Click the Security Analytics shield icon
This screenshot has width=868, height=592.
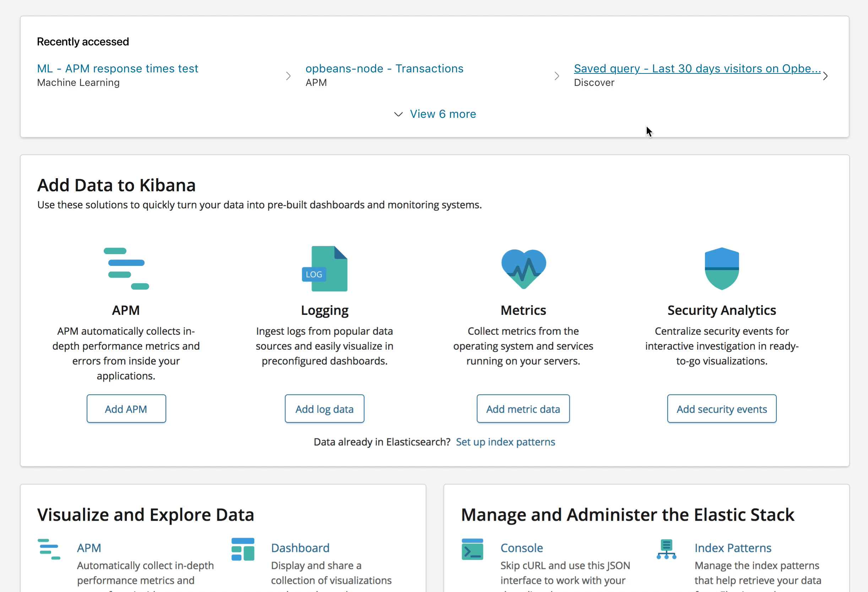tap(722, 268)
